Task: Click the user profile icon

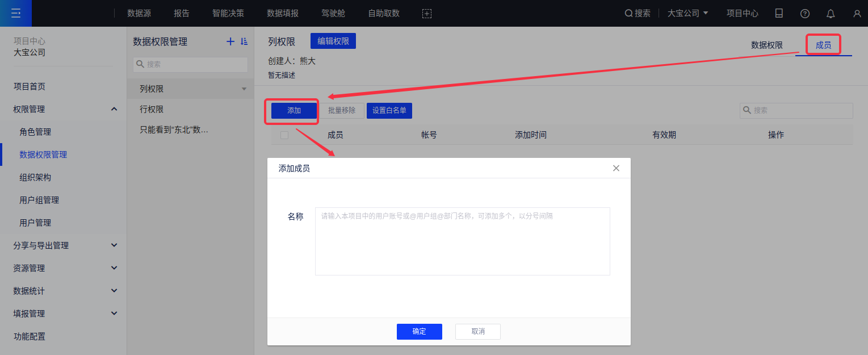Action: (x=857, y=13)
